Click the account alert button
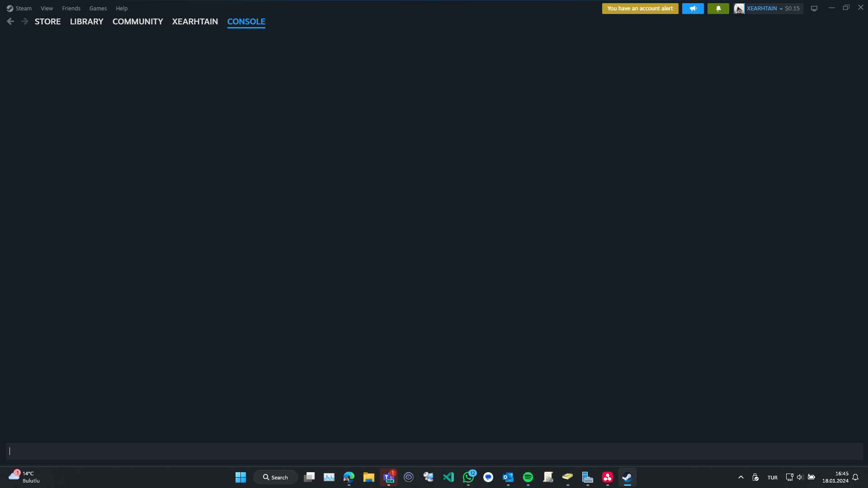 (x=640, y=9)
